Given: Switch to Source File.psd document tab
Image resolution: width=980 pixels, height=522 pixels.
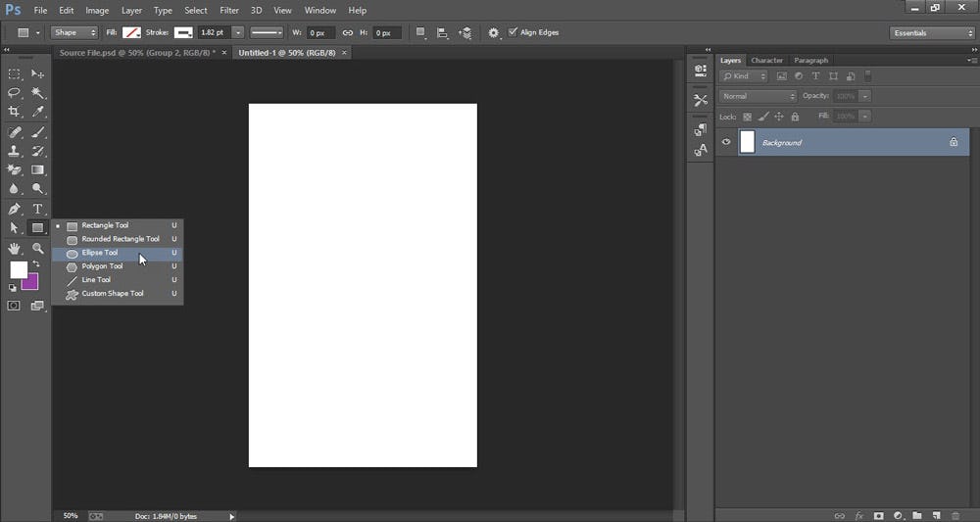Looking at the screenshot, I should point(136,53).
